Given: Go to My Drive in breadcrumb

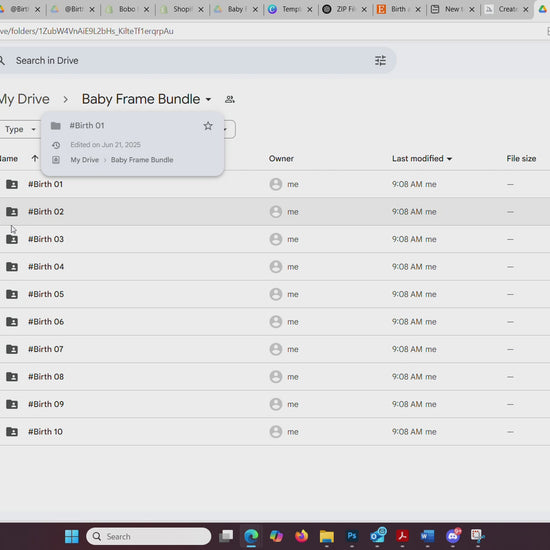Looking at the screenshot, I should click(25, 99).
